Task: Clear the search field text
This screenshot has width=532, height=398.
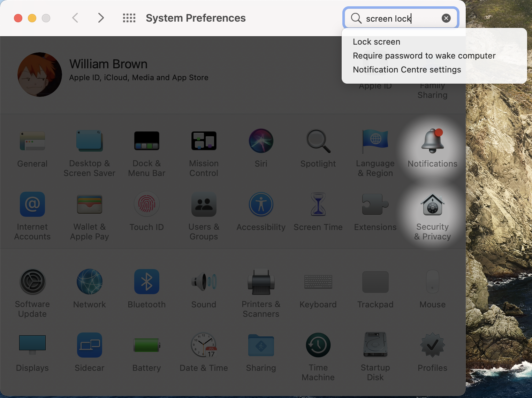Action: click(x=446, y=18)
